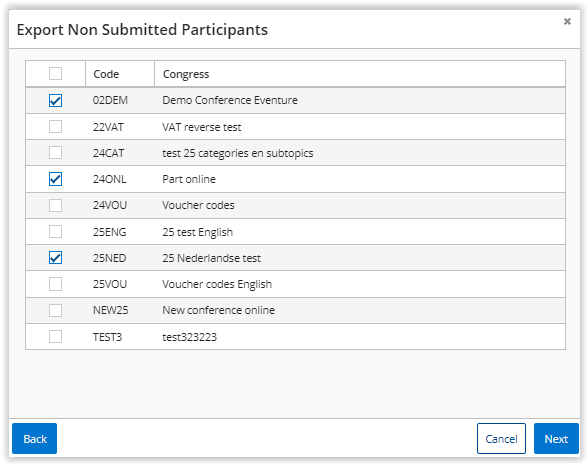Click the Back button

tap(34, 439)
